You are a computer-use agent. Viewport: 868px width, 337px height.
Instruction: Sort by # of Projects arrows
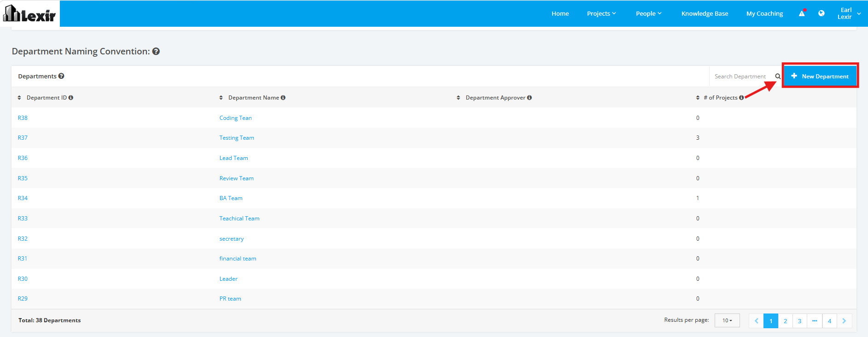[x=698, y=98]
